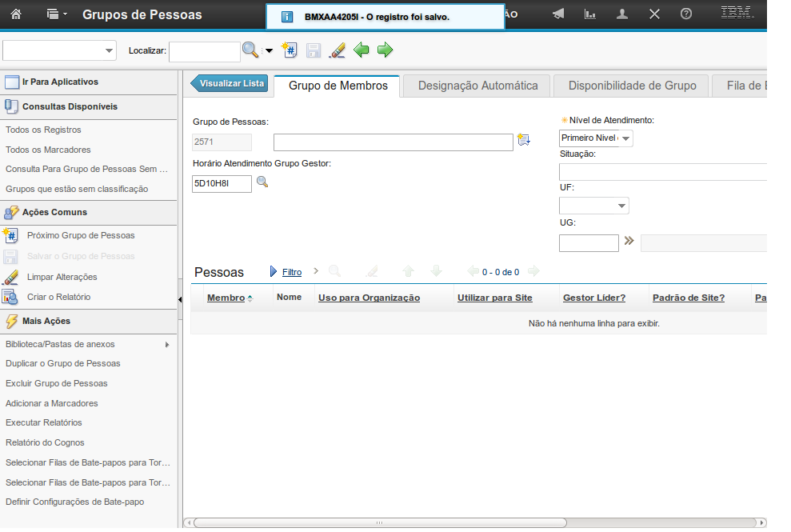The width and height of the screenshot is (791, 532).
Task: Click the long description icon beside group field
Action: [x=524, y=141]
